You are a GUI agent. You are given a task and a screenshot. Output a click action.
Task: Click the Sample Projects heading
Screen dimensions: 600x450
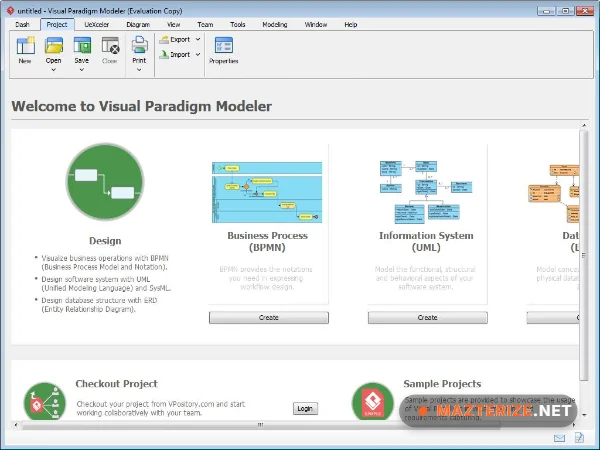(442, 384)
